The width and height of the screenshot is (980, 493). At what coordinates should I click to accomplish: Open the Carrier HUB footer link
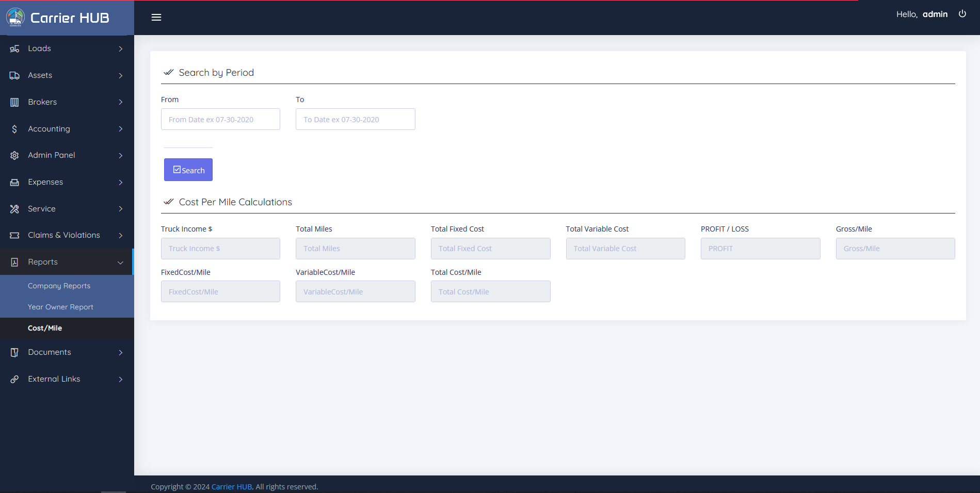coord(231,487)
